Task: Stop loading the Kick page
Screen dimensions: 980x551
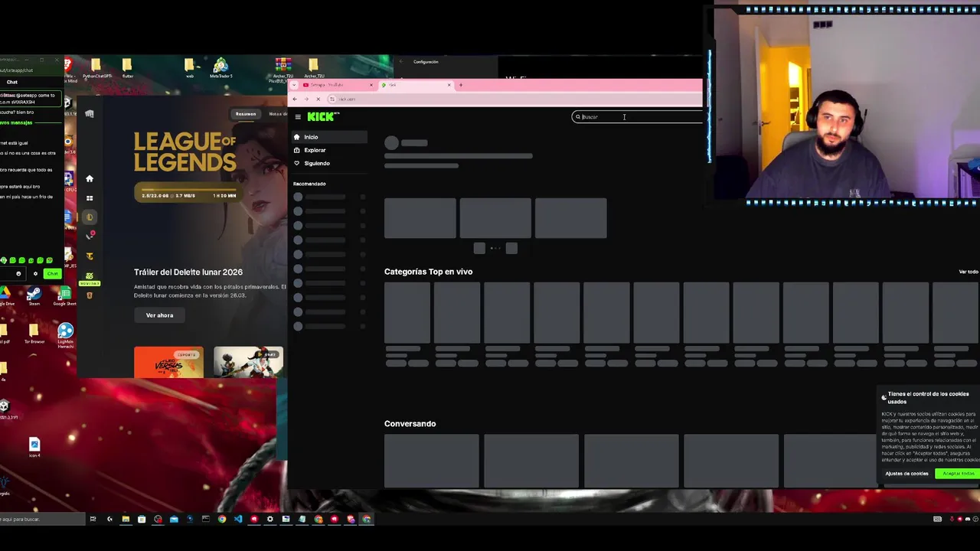Action: pyautogui.click(x=318, y=99)
